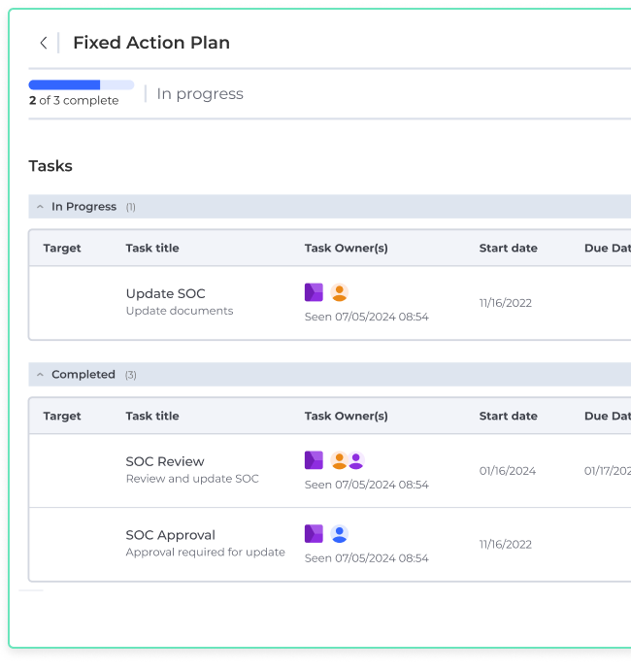Click the Start date header in Completed table
631x672 pixels.
coord(508,417)
